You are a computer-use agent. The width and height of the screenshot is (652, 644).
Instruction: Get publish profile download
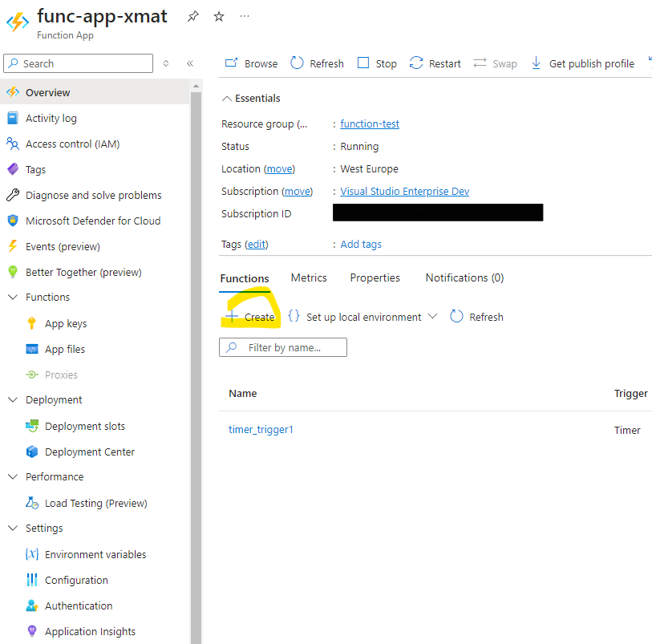pos(582,63)
